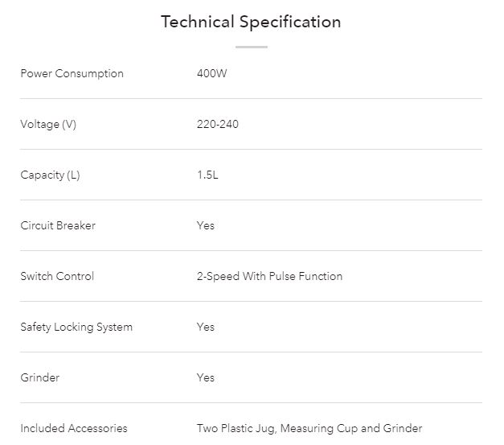Screen dimensions: 504x445
Task: Click the 220-240 voltage value
Action: click(x=217, y=124)
